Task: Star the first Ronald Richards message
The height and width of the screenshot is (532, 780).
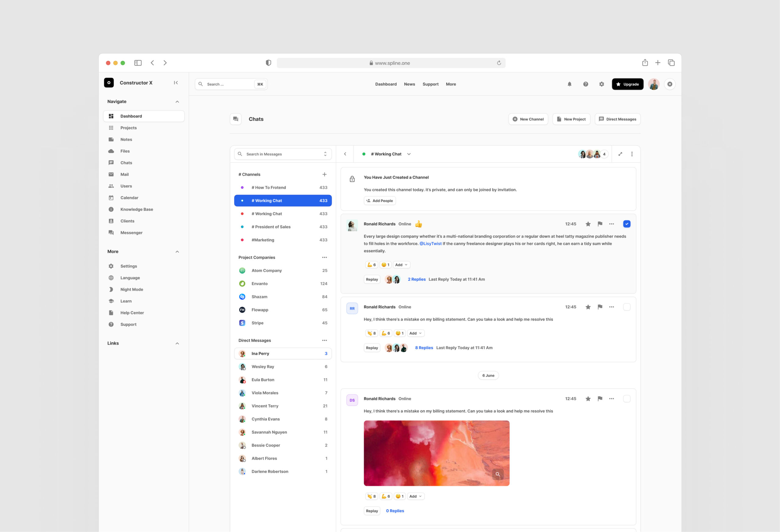Action: [x=588, y=224]
